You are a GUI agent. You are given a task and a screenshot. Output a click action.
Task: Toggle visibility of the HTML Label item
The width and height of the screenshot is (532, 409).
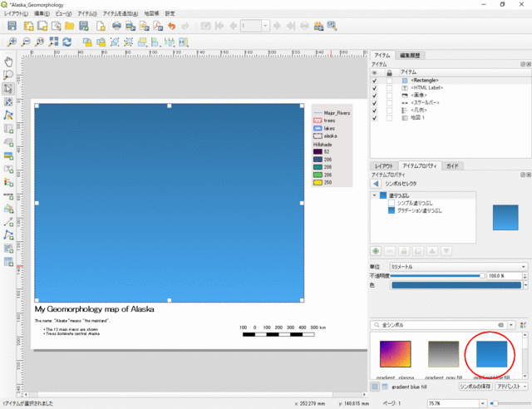point(375,88)
